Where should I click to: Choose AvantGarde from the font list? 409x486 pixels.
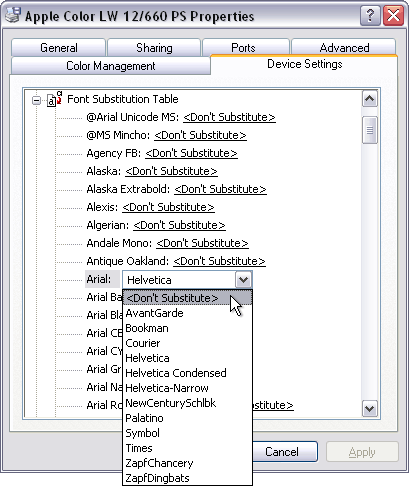coord(188,313)
